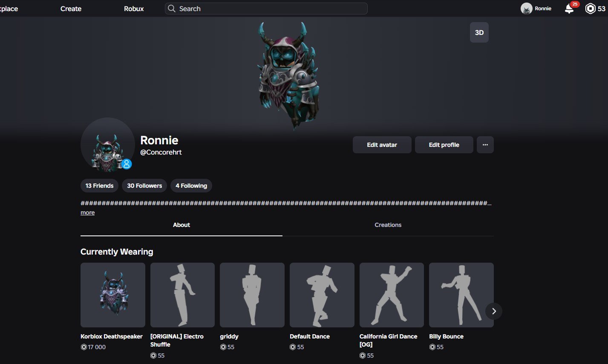Image resolution: width=608 pixels, height=364 pixels.
Task: Select the About tab
Action: point(182,225)
